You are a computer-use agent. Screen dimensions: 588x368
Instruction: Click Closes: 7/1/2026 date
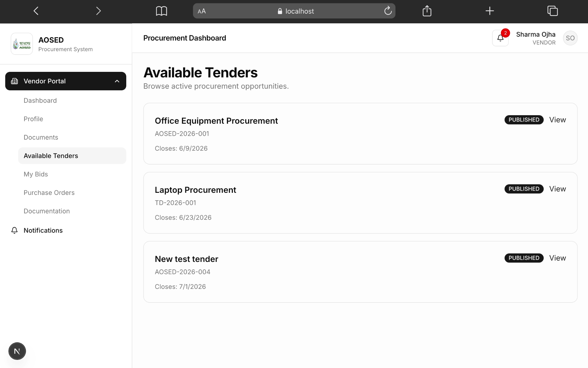(x=180, y=287)
